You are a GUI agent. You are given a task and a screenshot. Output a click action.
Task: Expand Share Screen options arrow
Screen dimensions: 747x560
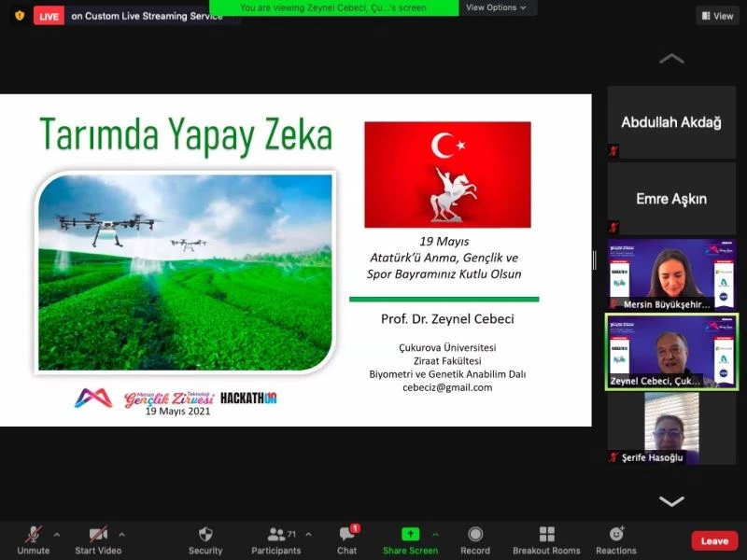[x=435, y=535]
